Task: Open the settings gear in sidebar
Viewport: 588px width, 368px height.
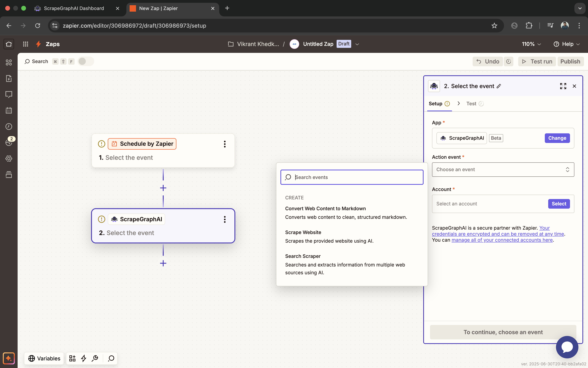Action: [9, 158]
